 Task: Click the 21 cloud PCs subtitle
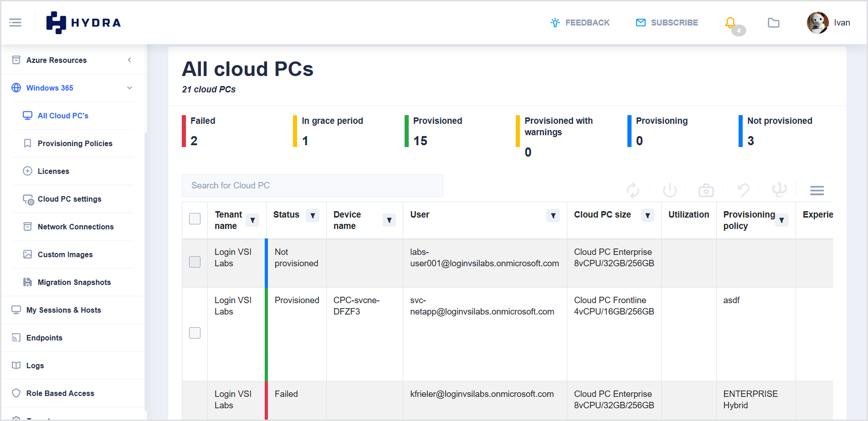[x=209, y=90]
